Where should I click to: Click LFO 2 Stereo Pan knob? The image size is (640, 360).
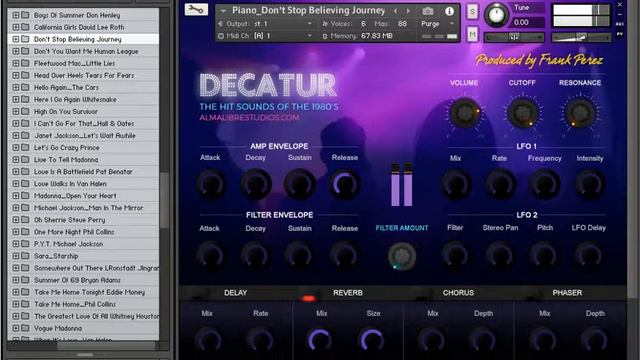pyautogui.click(x=500, y=256)
